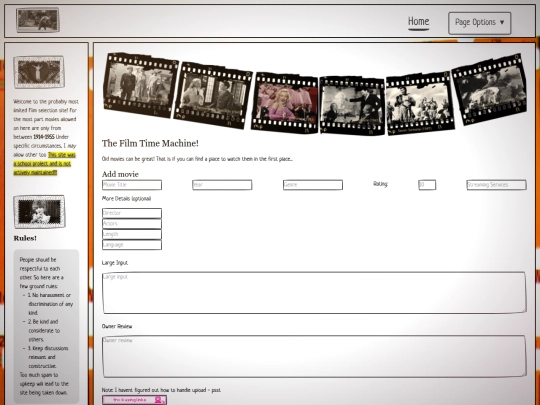Click the site logo image in header
The height and width of the screenshot is (405, 540).
pyautogui.click(x=38, y=20)
